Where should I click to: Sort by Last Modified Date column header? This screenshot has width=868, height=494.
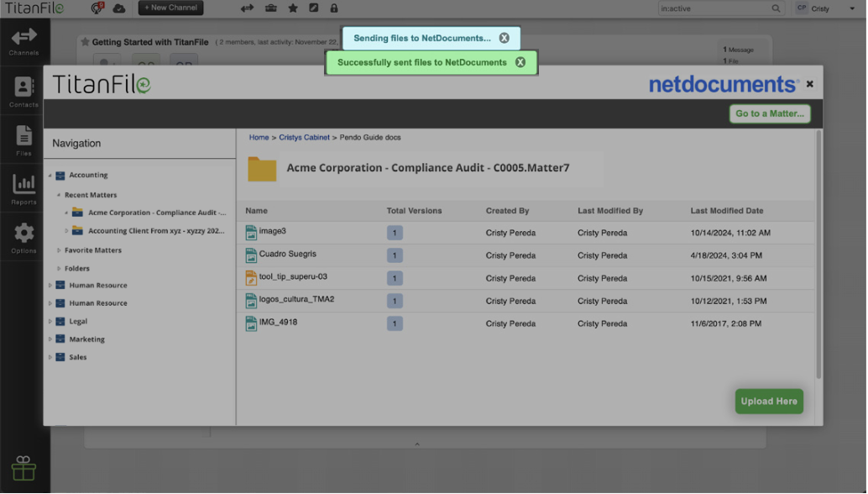coord(727,211)
